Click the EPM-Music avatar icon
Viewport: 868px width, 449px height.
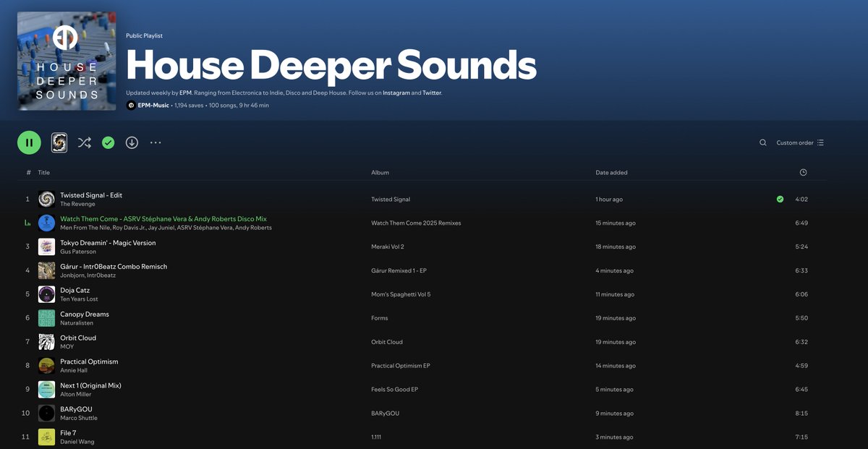(131, 105)
